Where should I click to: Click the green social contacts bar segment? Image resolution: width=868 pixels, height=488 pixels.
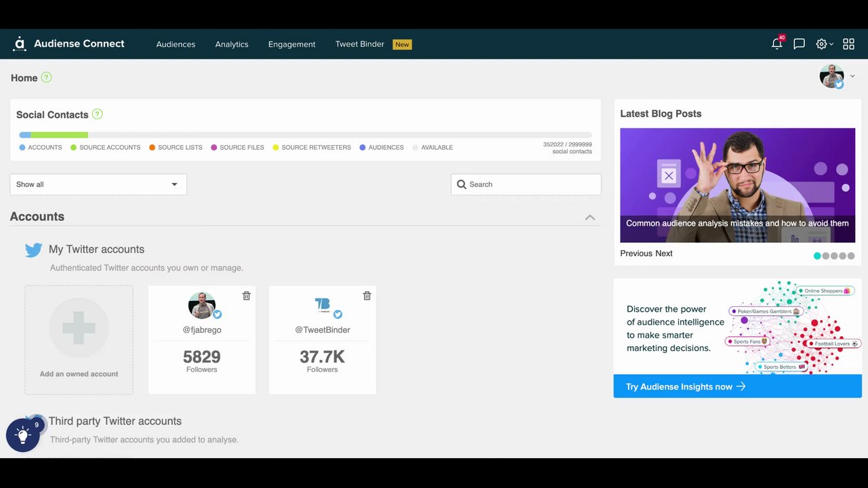point(60,135)
